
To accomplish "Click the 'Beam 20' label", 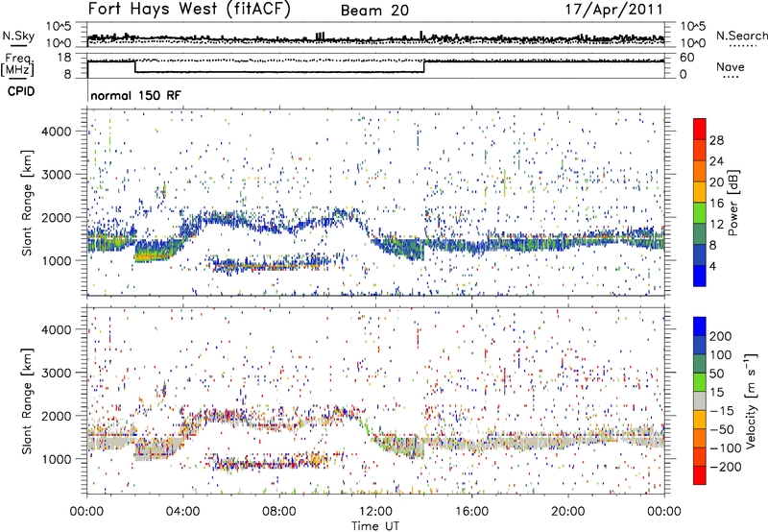I will point(374,11).
